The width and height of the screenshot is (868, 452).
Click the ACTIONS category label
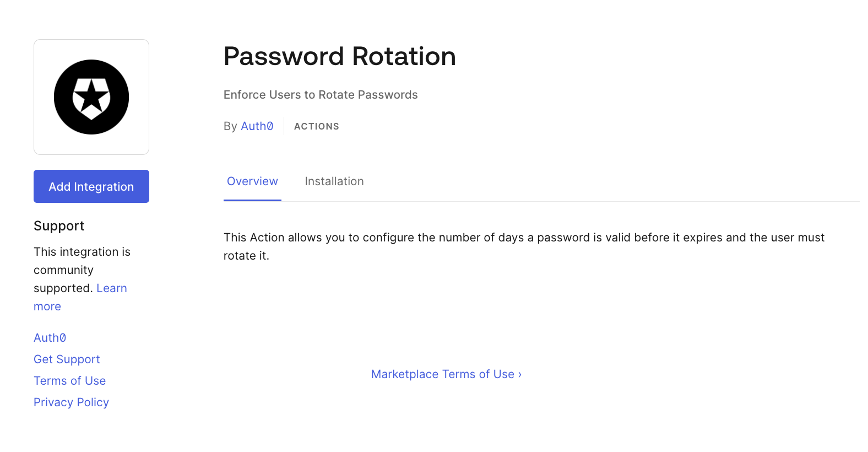coord(317,126)
